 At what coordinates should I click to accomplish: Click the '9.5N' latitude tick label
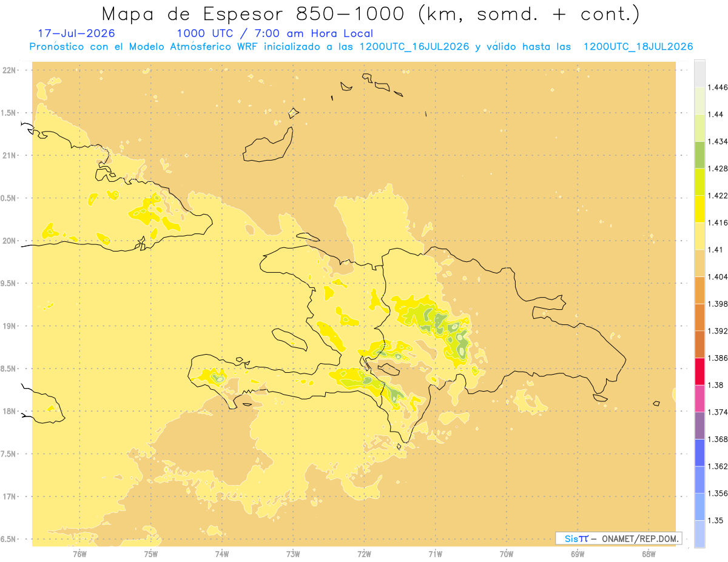(9, 284)
